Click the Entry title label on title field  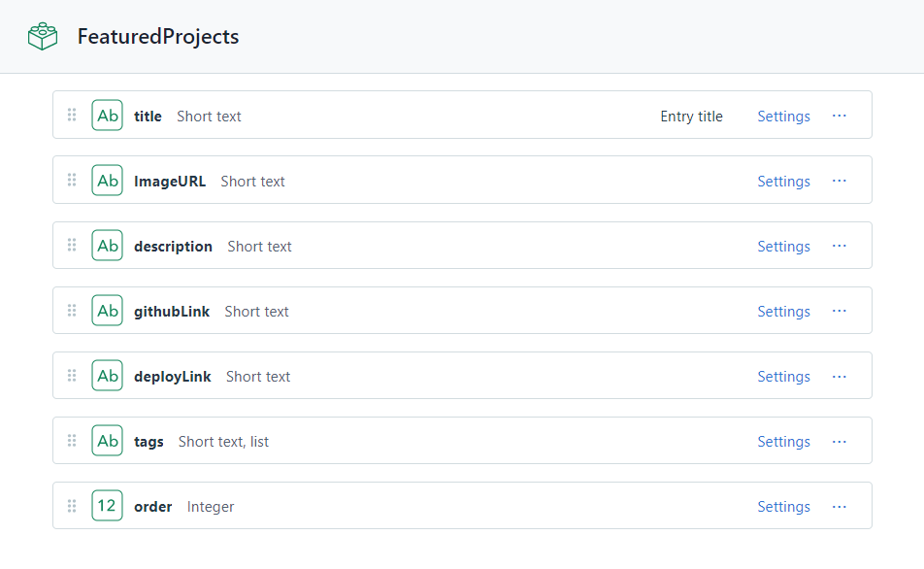click(691, 117)
